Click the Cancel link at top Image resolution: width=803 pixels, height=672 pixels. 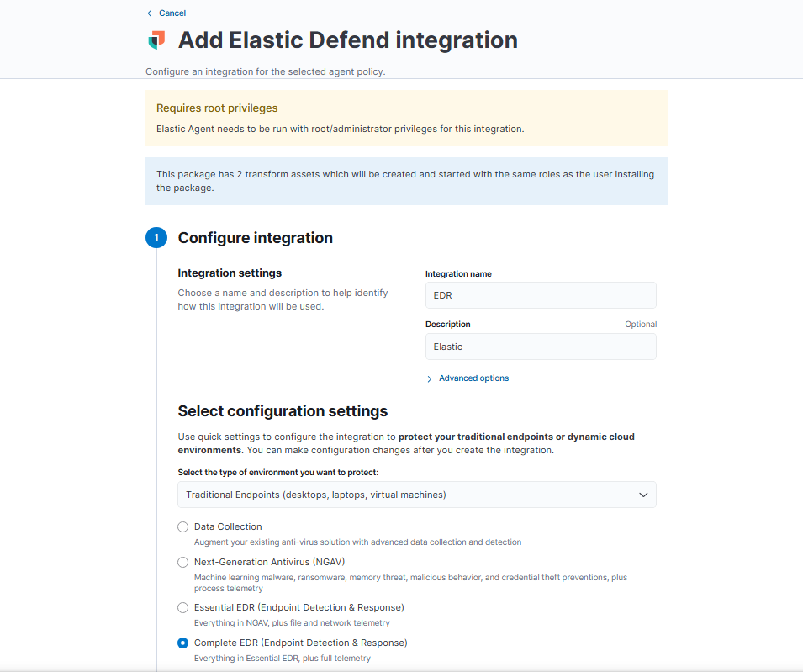coord(172,13)
